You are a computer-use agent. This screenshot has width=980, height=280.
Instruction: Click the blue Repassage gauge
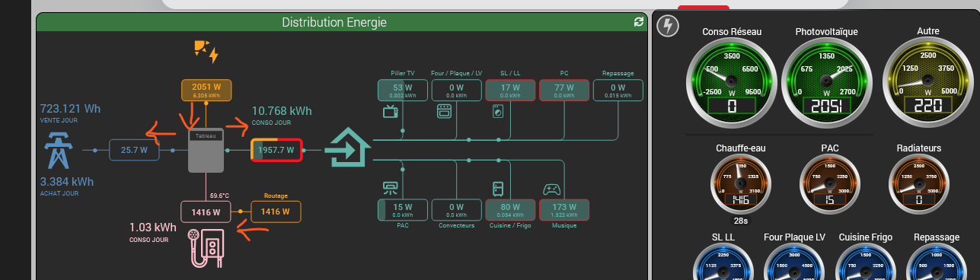(937, 262)
